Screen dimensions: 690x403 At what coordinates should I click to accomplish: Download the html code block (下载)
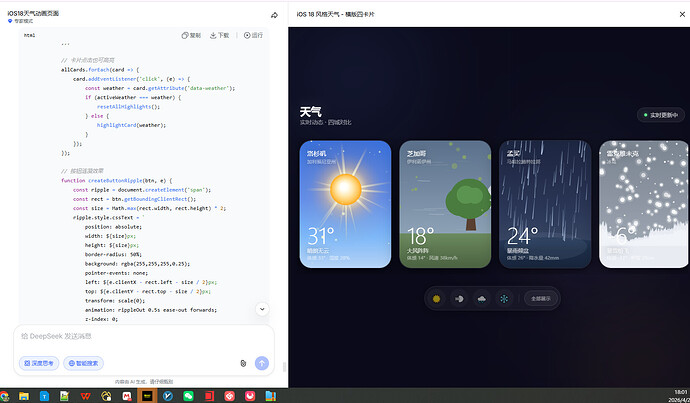click(219, 35)
